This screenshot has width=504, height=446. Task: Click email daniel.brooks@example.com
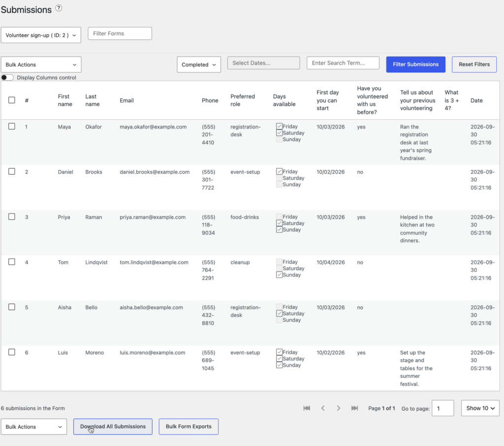155,172
